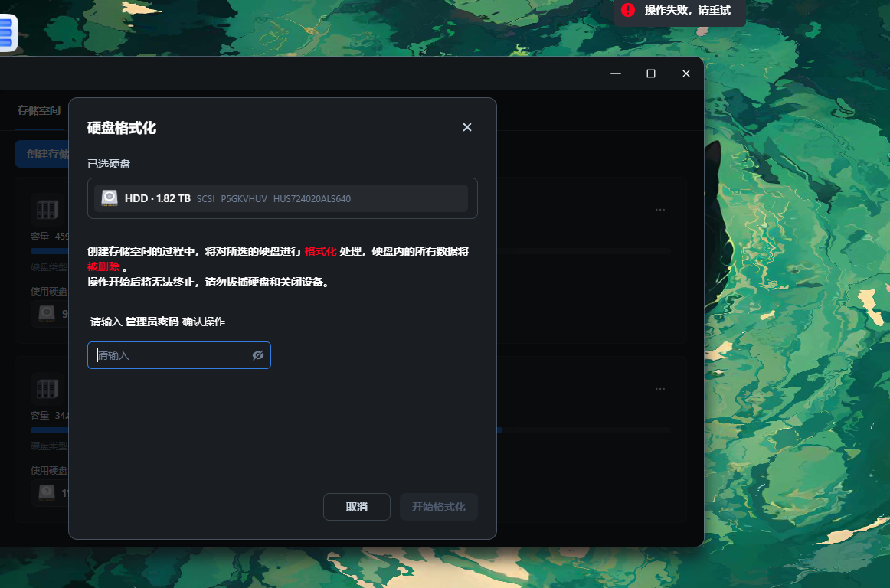
Task: Close the 硬盘格式化 dialog with the X
Action: 467,127
